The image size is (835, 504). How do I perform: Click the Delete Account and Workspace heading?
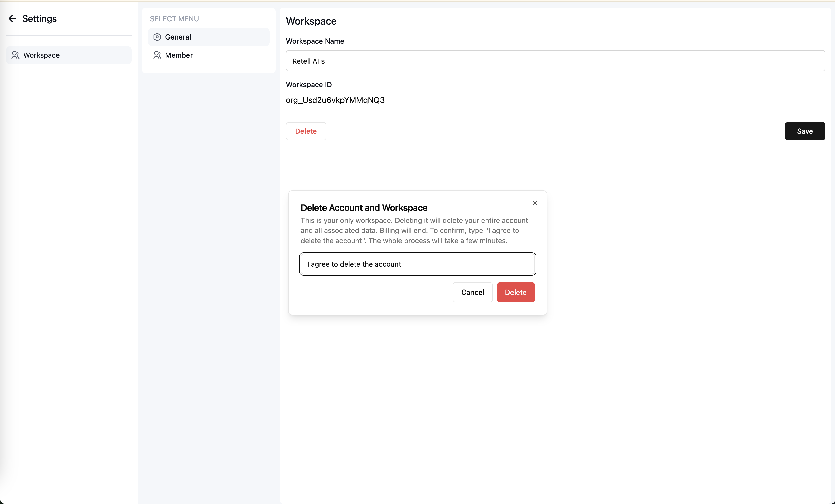pos(364,208)
